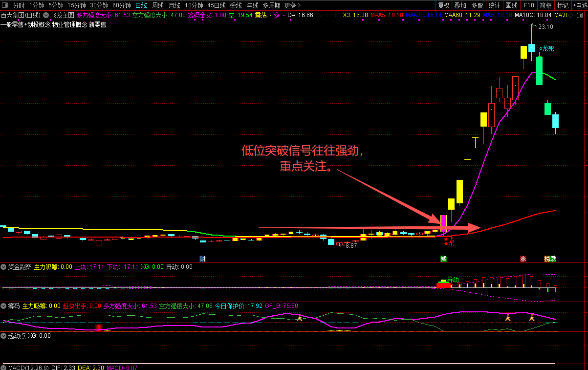Click the MAA60: 11.29 value
Image resolution: width=588 pixels, height=370 pixels.
pos(462,15)
